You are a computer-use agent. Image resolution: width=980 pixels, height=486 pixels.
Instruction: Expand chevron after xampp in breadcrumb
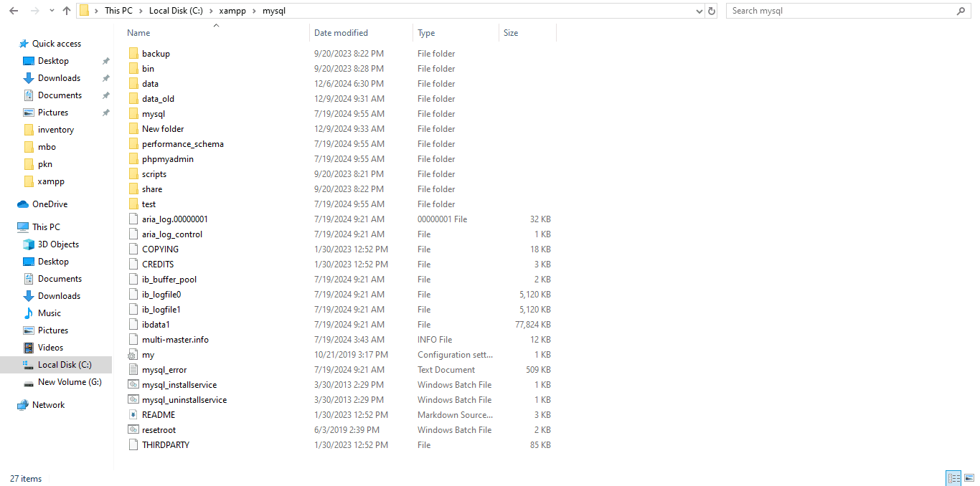[x=254, y=11]
